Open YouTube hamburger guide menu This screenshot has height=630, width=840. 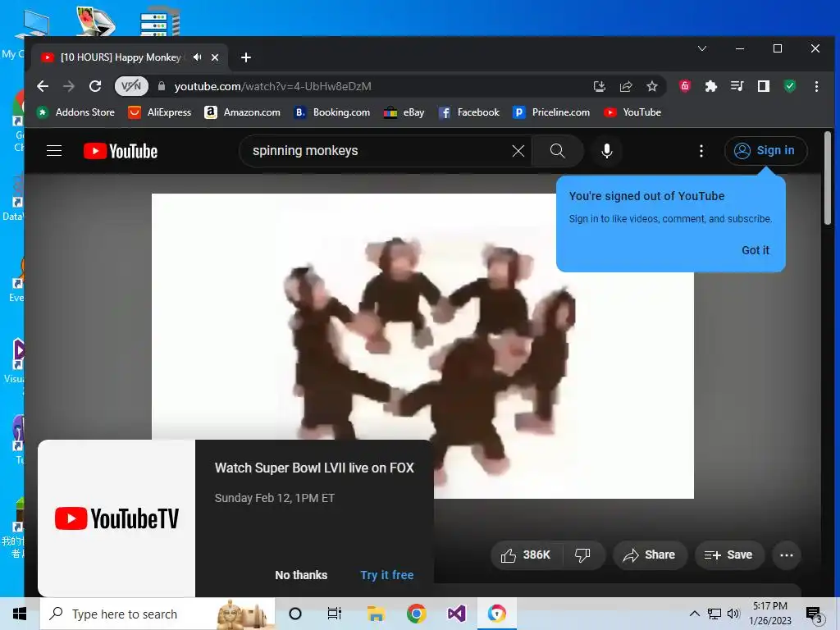point(54,151)
